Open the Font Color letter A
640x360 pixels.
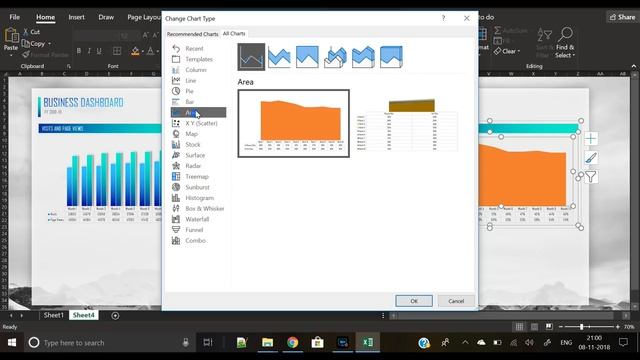(150, 51)
